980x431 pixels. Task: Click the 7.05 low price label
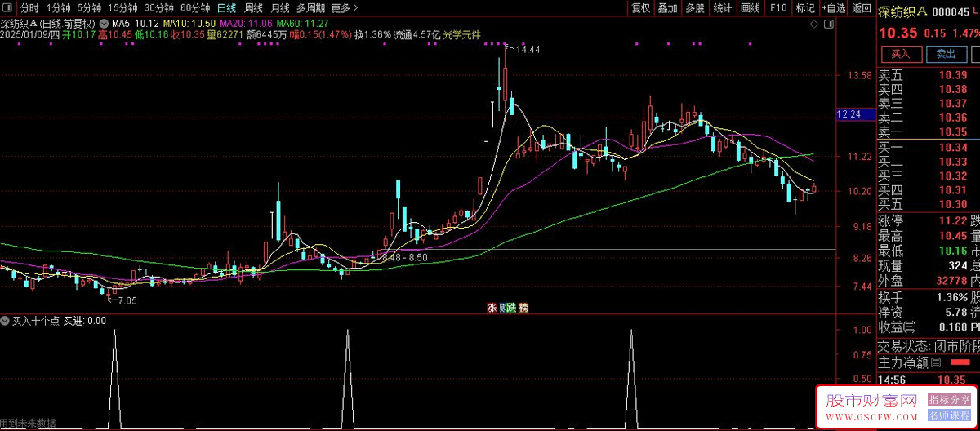[x=127, y=301]
